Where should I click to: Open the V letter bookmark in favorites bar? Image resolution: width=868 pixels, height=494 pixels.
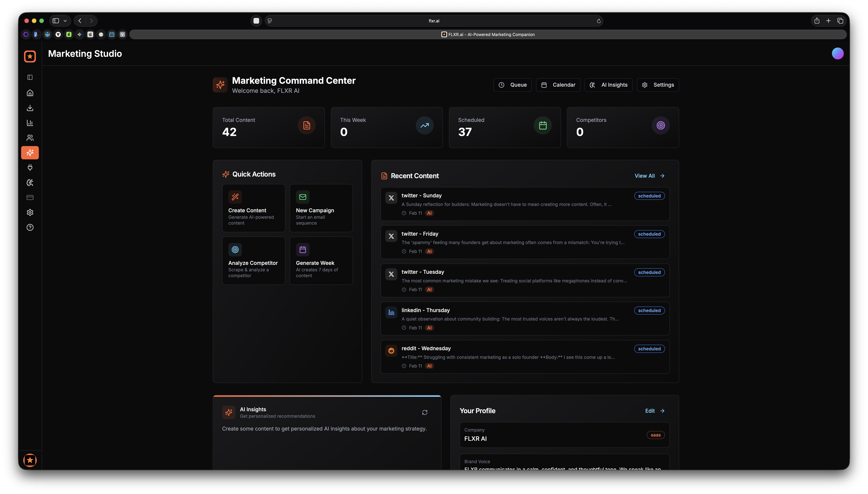tap(122, 35)
